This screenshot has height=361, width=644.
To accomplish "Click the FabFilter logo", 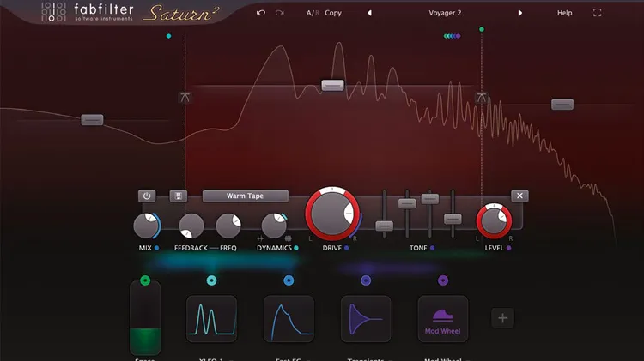I will tap(88, 12).
